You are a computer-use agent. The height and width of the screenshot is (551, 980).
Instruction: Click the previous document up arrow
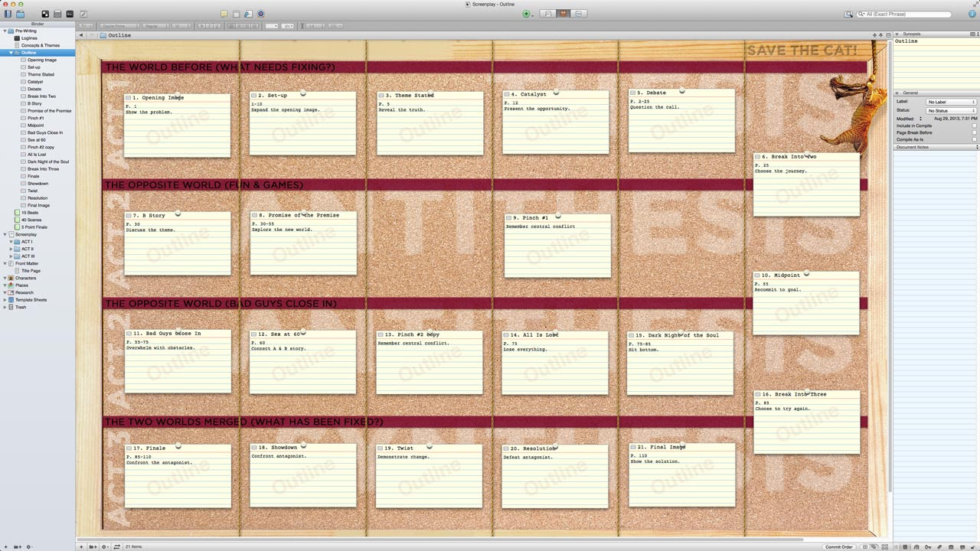click(x=875, y=35)
